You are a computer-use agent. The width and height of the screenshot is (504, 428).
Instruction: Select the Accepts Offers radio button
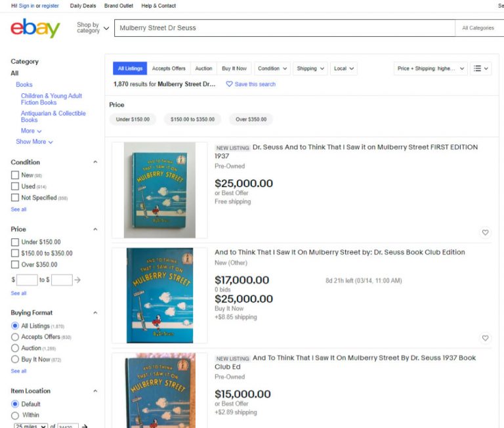[15, 337]
